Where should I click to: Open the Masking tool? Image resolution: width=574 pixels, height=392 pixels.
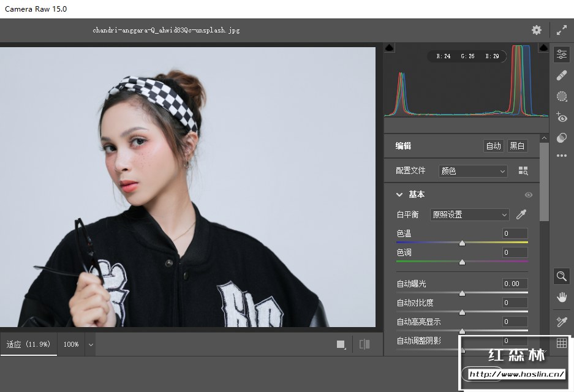562,96
